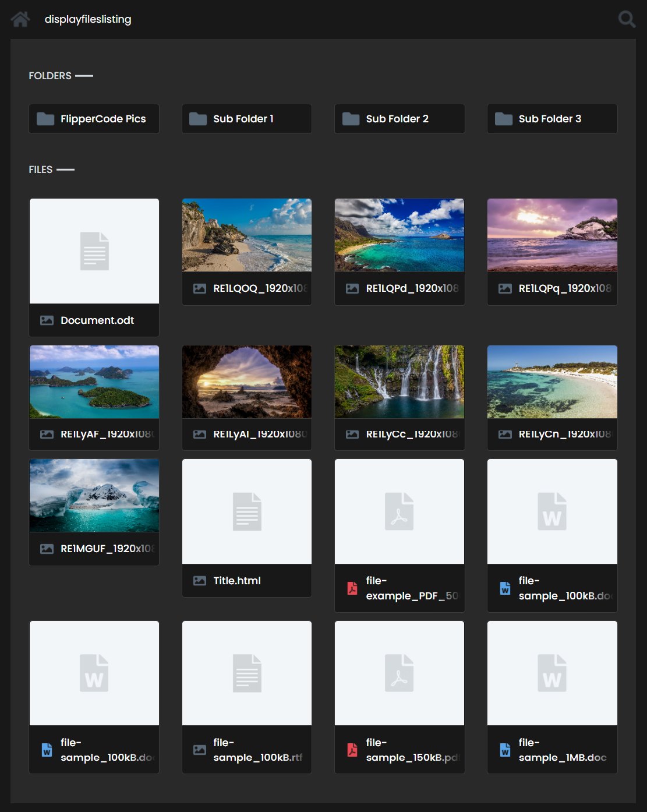Image resolution: width=647 pixels, height=812 pixels.
Task: Select the waterfall image thumbnail
Action: pos(399,382)
